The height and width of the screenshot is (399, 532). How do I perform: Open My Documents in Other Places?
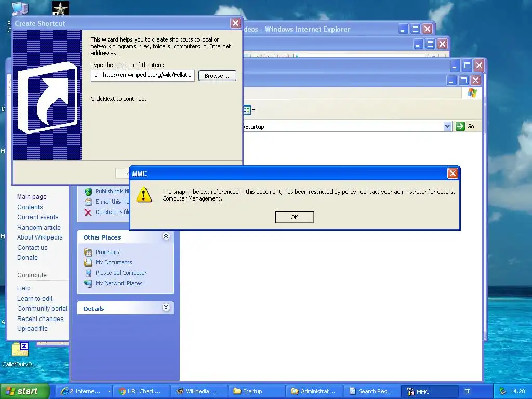click(114, 262)
